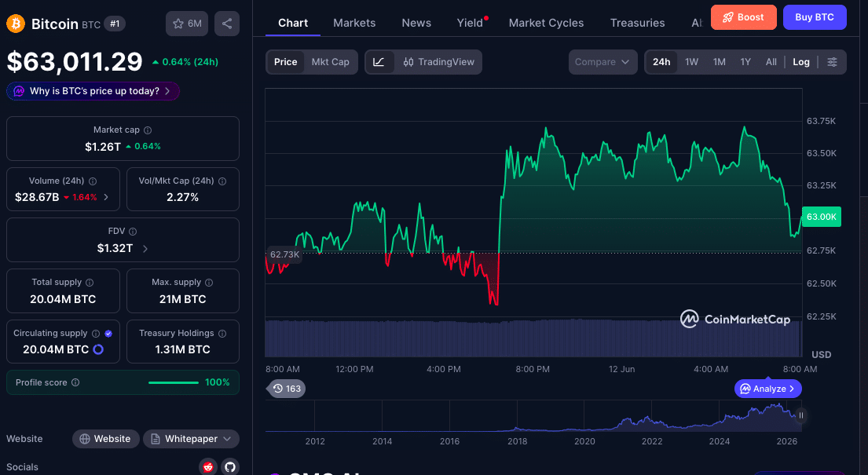The width and height of the screenshot is (868, 475).
Task: Switch to the Market Cycles tab
Action: [x=547, y=23]
